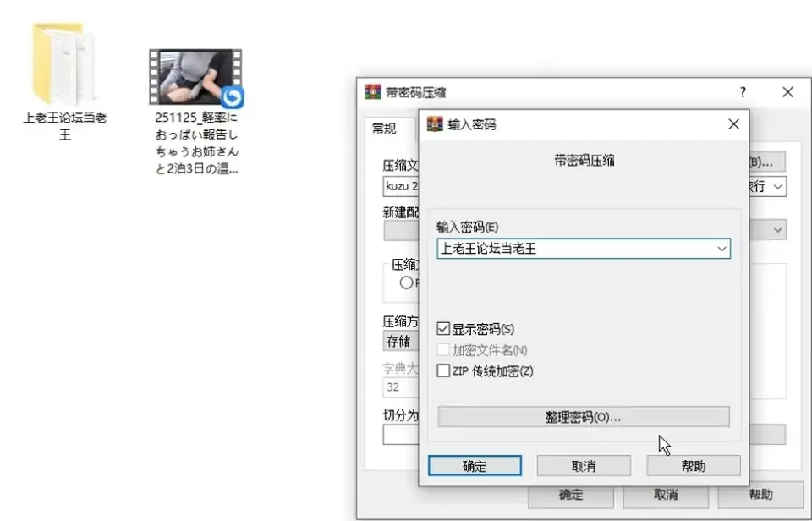The width and height of the screenshot is (812, 521).
Task: Enable ZIP 传统加密 checkbox
Action: click(x=443, y=370)
